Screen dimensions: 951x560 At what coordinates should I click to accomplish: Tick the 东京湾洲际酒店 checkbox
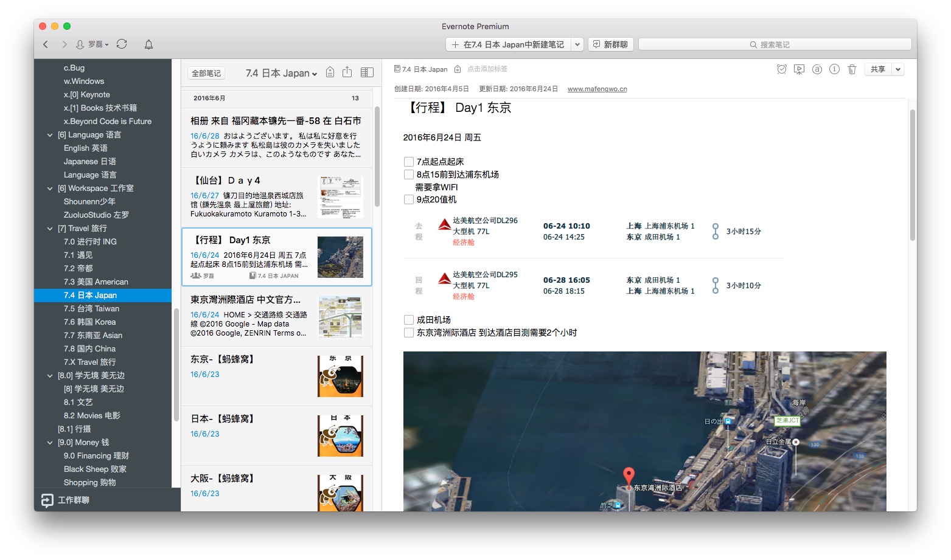click(409, 333)
